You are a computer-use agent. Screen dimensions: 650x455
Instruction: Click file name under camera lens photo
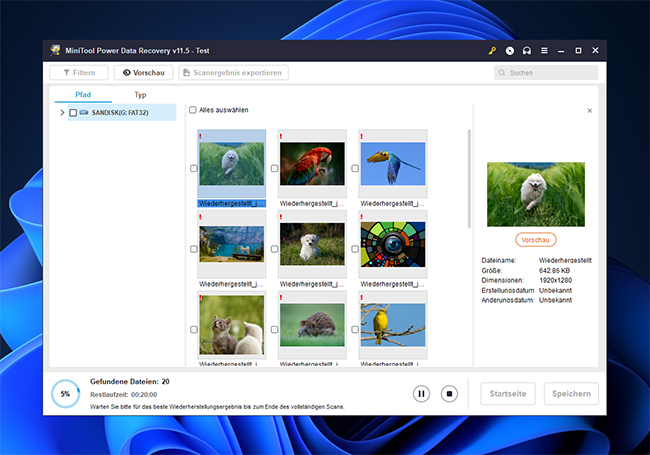point(392,284)
